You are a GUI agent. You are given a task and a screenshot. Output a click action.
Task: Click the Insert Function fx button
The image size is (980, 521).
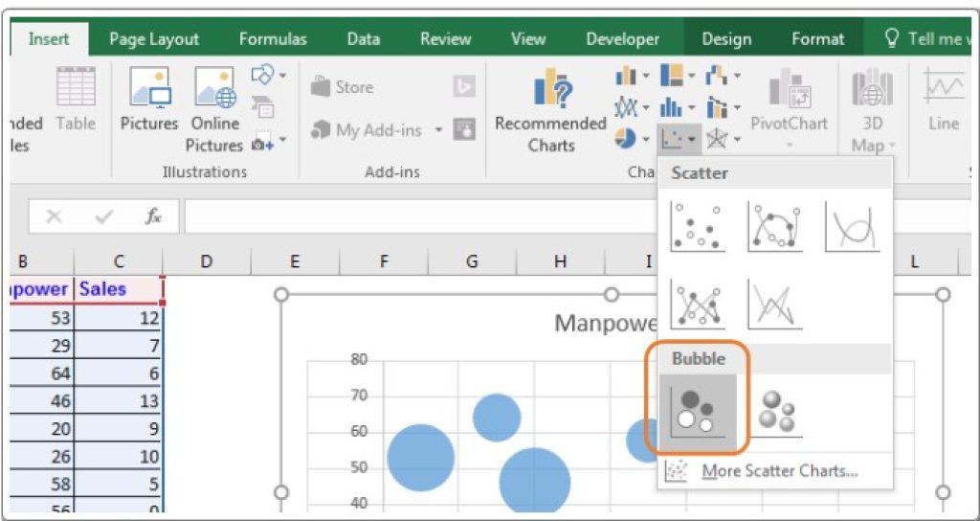coord(152,216)
